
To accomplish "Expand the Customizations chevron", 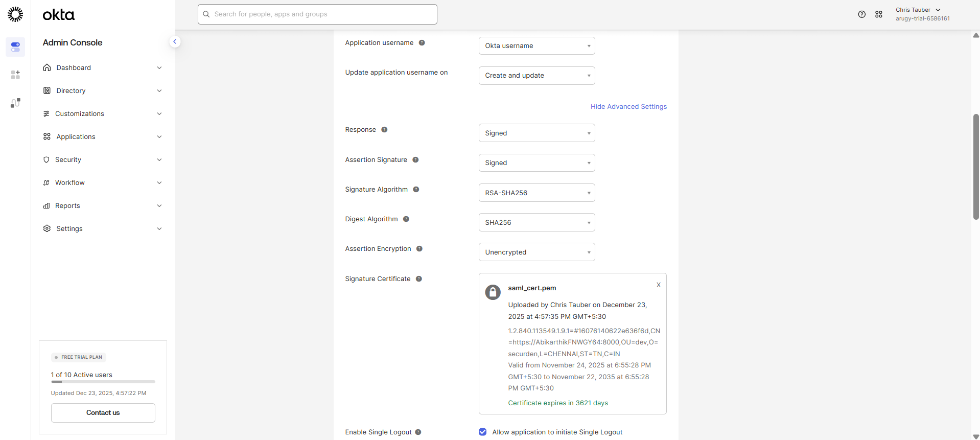I will 159,113.
